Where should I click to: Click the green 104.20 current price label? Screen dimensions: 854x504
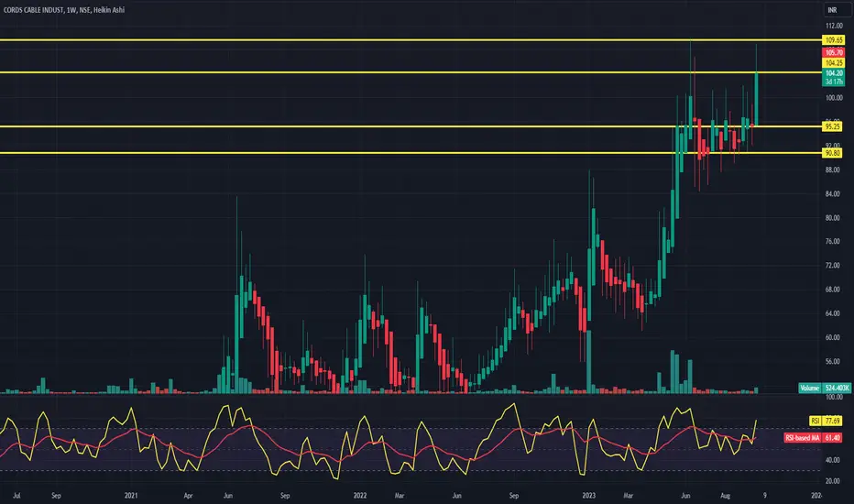pyautogui.click(x=833, y=73)
